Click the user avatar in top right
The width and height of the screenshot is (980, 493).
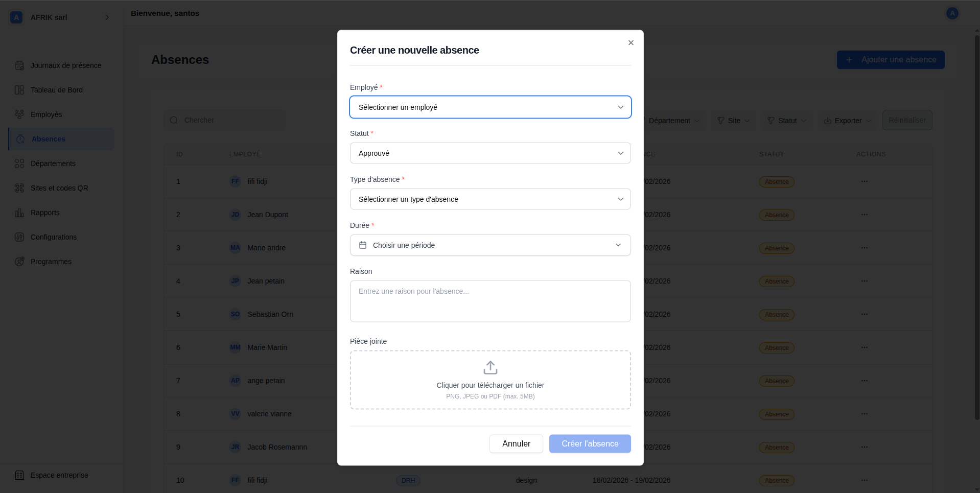click(x=952, y=13)
